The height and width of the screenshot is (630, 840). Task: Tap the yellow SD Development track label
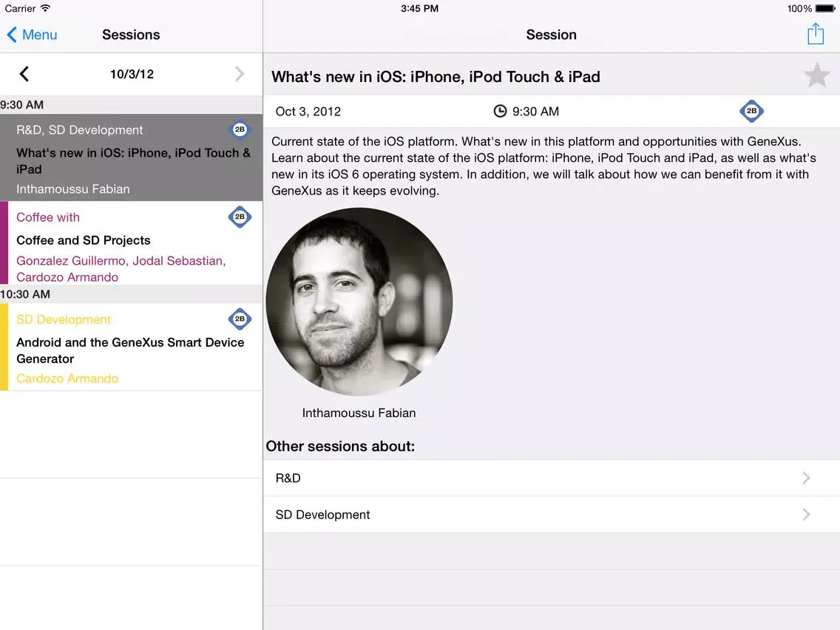pyautogui.click(x=63, y=320)
